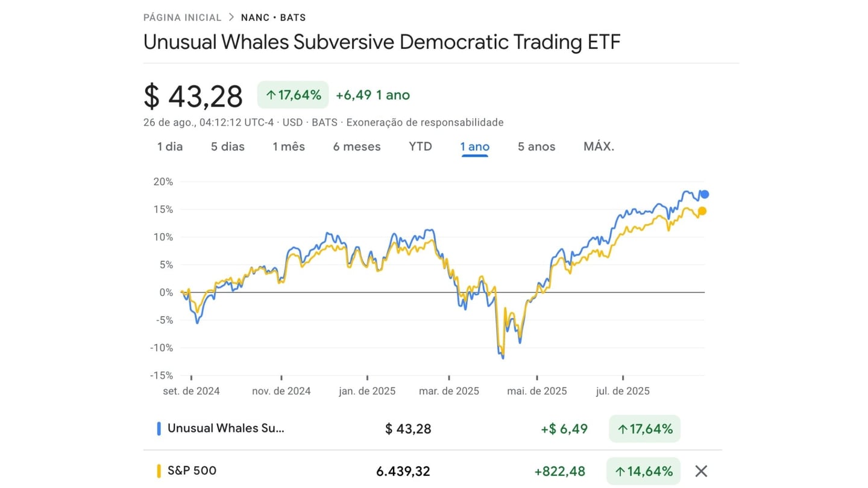Open Exoneração de responsabilidade disclaimer
The height and width of the screenshot is (488, 868).
pyautogui.click(x=424, y=122)
